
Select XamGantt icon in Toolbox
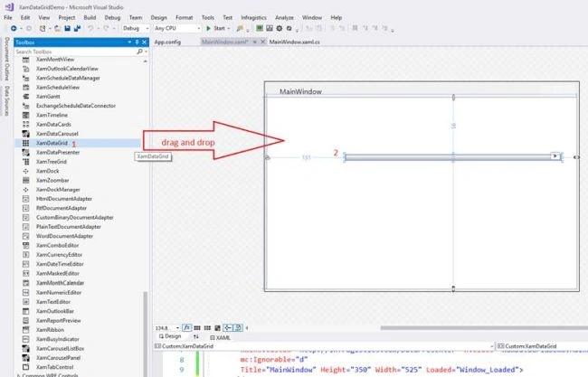[x=25, y=97]
